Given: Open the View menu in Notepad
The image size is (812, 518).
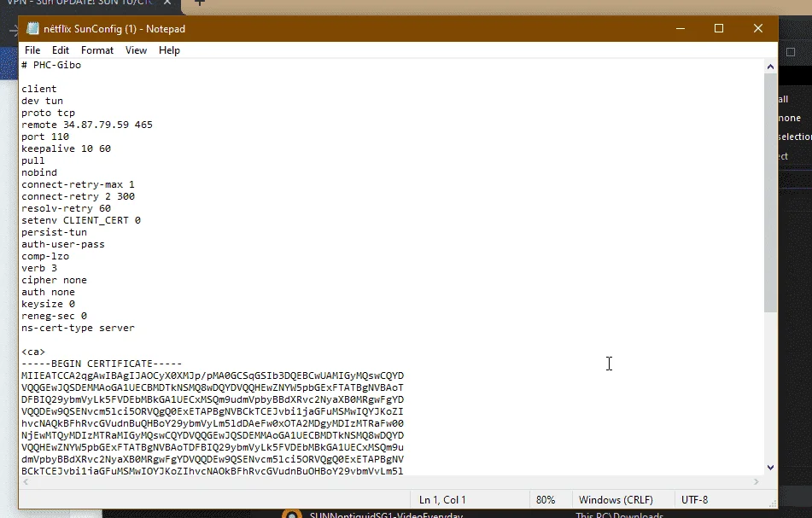Looking at the screenshot, I should click(136, 50).
